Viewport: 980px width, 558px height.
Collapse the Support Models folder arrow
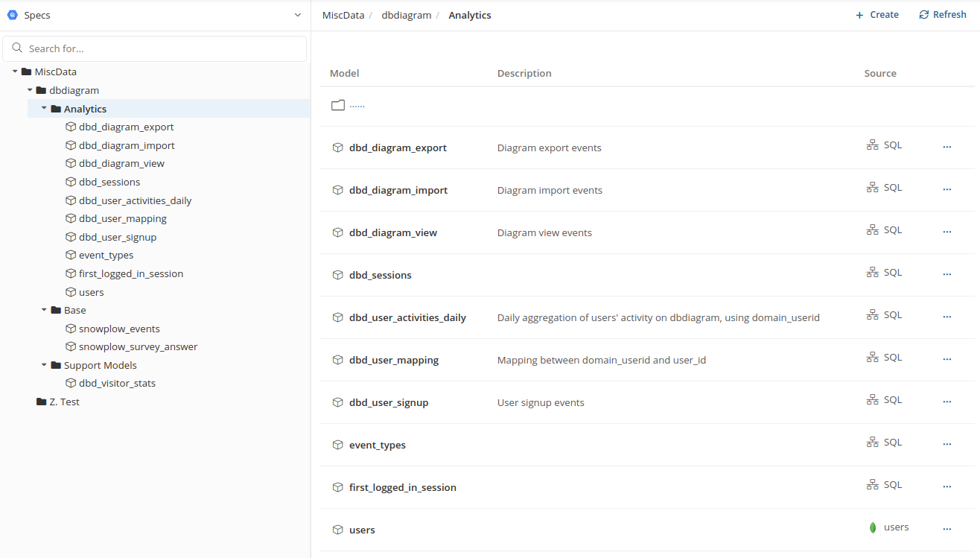point(44,365)
